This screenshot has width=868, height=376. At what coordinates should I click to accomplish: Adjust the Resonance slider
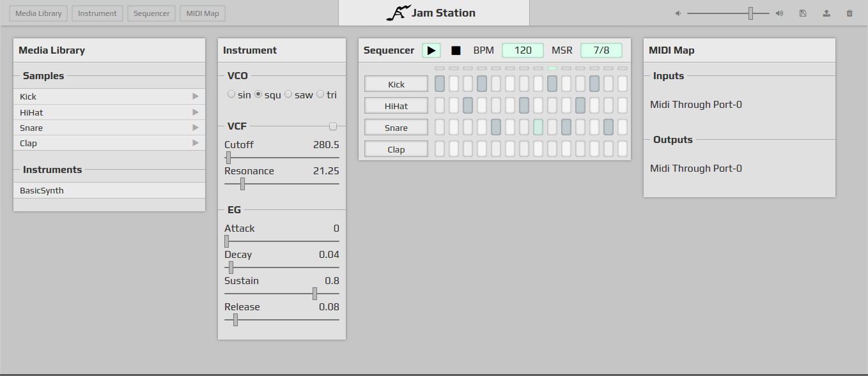[x=282, y=184]
